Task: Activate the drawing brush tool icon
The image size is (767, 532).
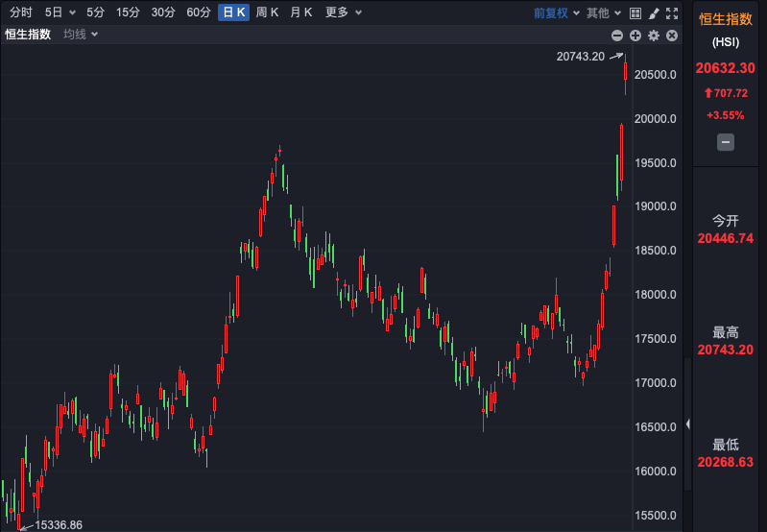Action: pos(654,13)
